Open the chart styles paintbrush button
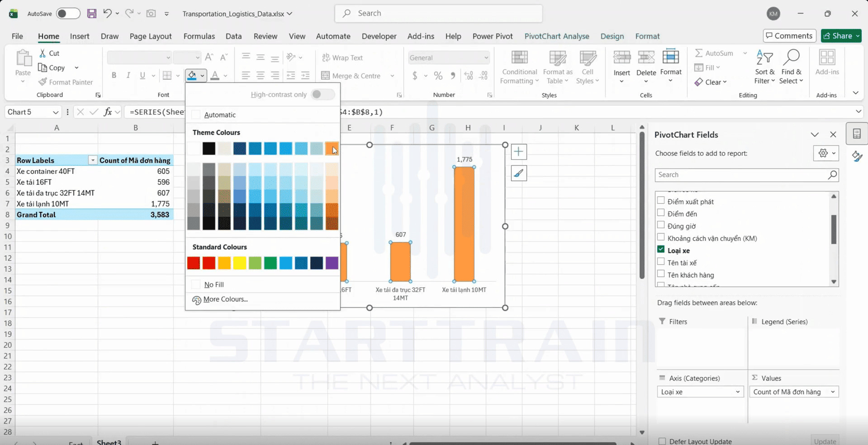868x445 pixels. [x=519, y=173]
